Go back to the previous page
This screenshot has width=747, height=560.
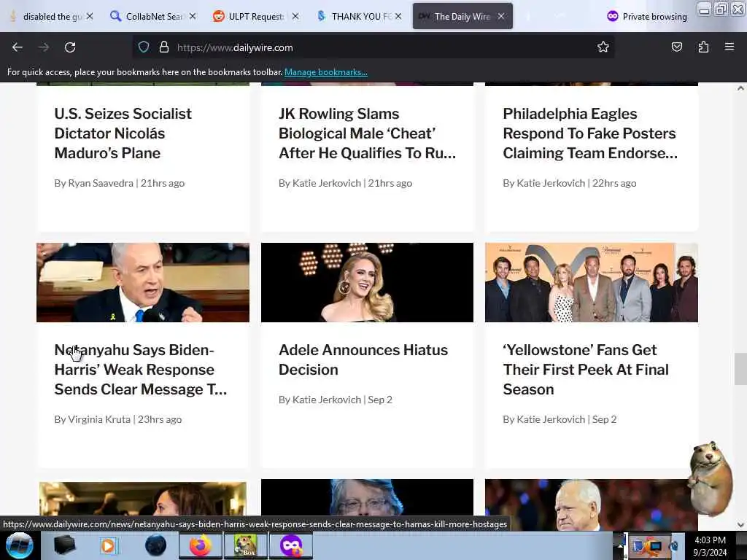(18, 47)
